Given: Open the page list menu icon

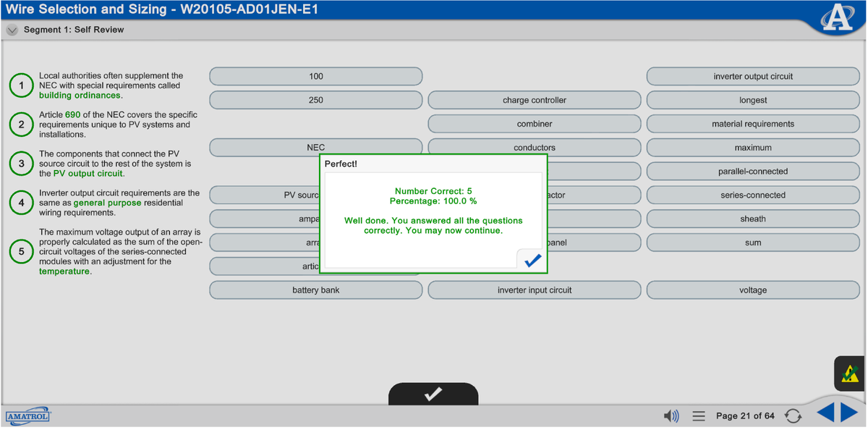Looking at the screenshot, I should [x=699, y=416].
